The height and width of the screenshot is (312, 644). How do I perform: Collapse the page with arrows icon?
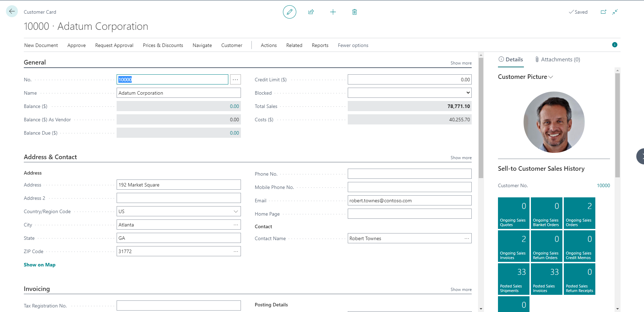pos(615,12)
